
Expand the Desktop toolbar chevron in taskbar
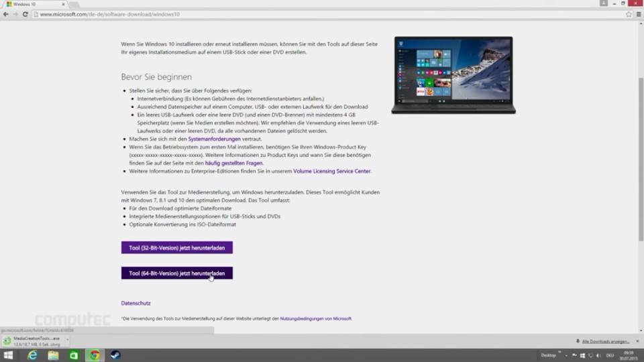pos(559,352)
